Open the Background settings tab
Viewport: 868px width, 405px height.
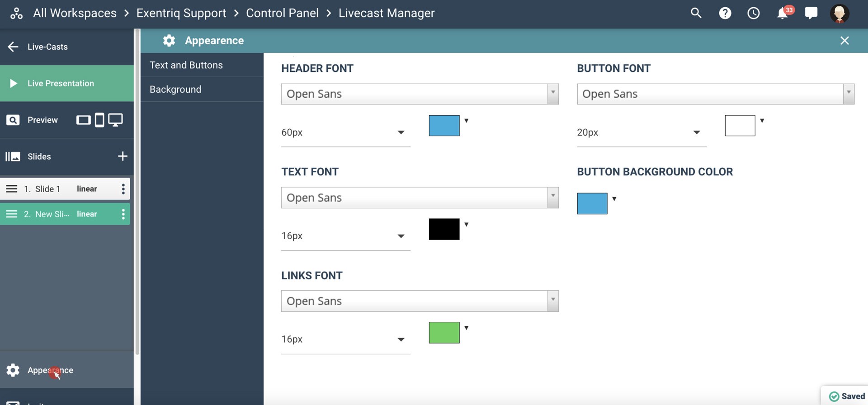175,89
